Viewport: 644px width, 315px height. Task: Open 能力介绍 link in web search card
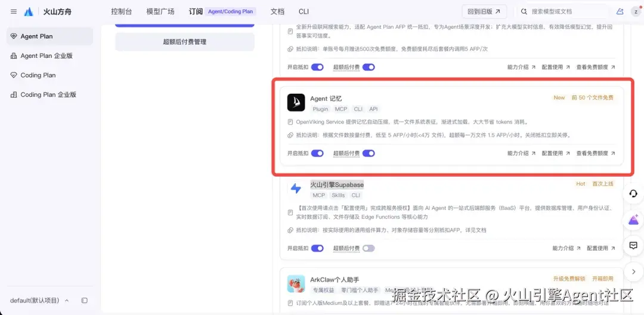click(522, 67)
